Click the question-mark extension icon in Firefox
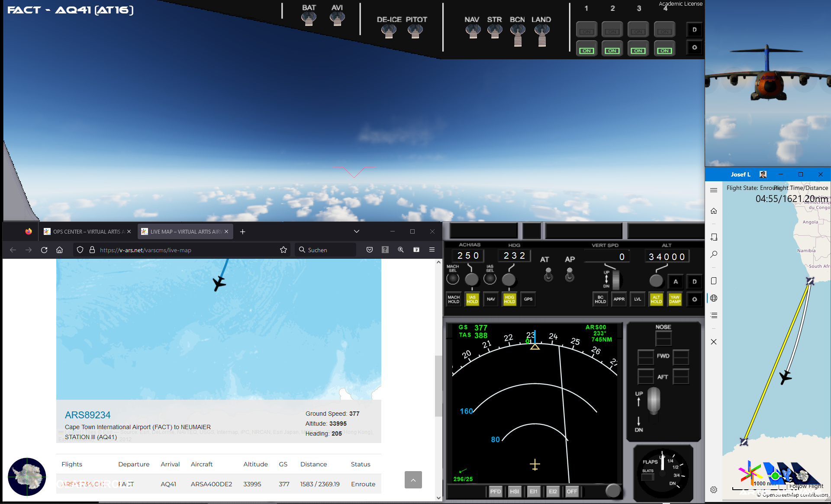The image size is (831, 504). (385, 250)
